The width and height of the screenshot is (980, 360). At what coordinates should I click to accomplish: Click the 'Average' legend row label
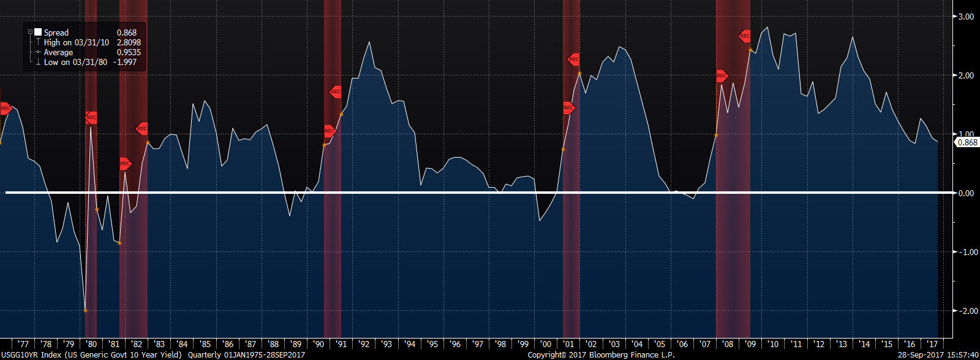click(x=59, y=52)
